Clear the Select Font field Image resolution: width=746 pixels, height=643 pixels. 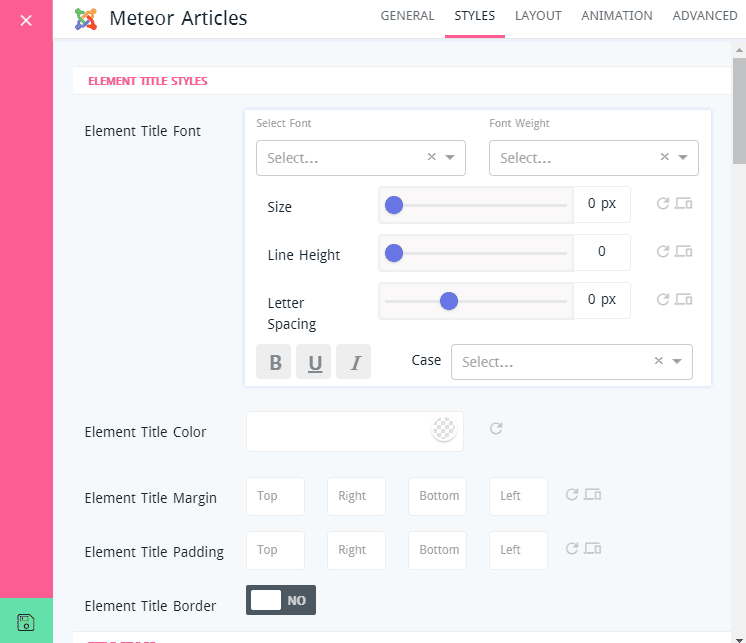coord(432,157)
